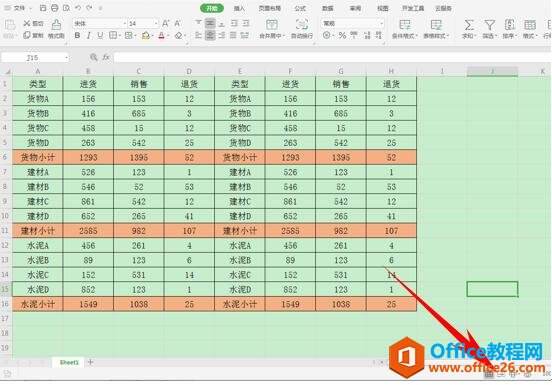Click the Save icon in quick access bar
Screen dimensions: 552x385
(43, 8)
